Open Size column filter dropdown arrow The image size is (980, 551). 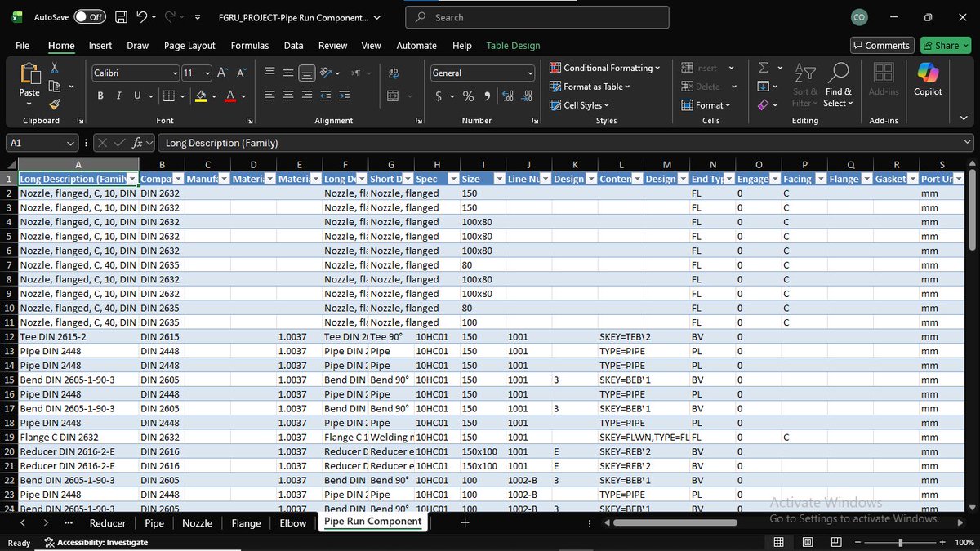tap(499, 179)
